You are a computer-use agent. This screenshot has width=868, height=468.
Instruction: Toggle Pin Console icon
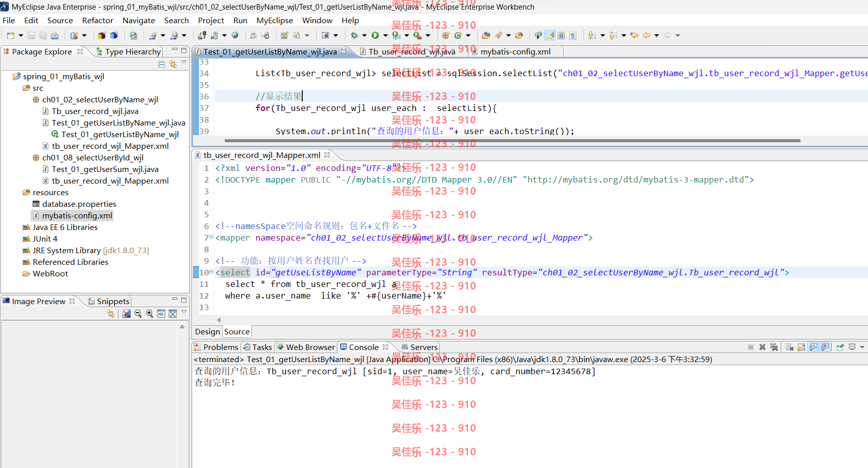(840, 347)
